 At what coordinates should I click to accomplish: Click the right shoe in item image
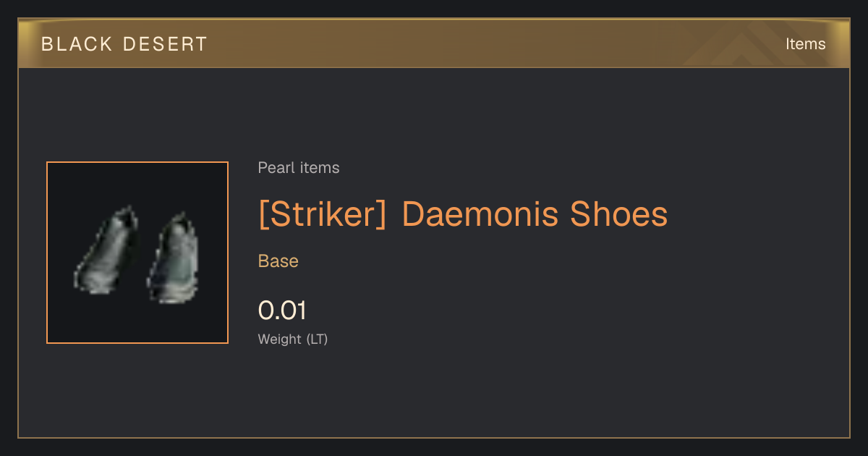[174, 257]
